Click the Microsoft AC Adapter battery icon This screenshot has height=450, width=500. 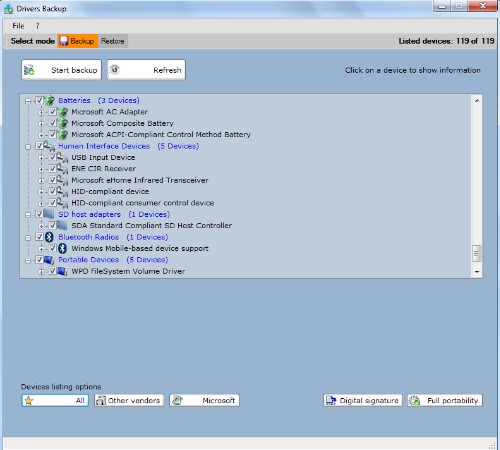63,112
